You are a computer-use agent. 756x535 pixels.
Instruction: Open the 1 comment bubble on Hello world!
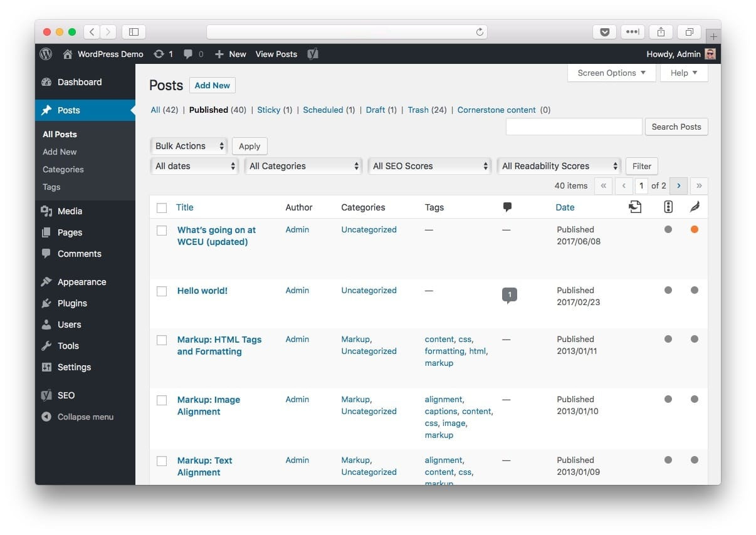click(510, 295)
